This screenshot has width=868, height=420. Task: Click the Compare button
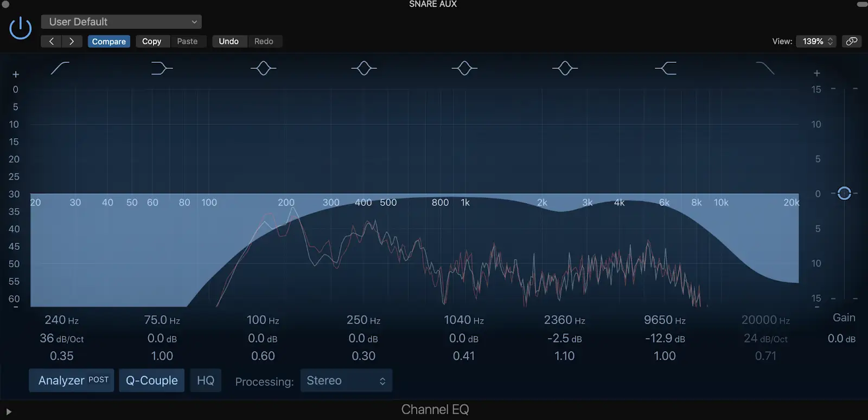tap(108, 41)
